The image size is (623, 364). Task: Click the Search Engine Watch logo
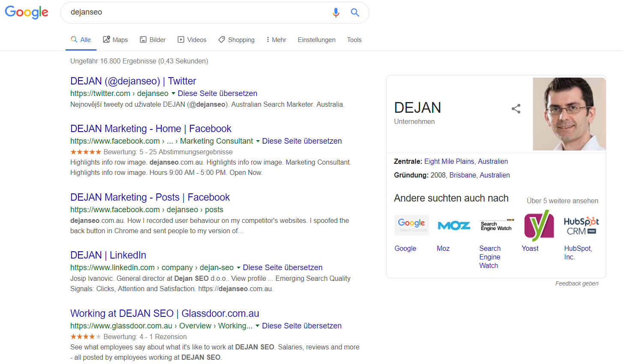coord(496,225)
